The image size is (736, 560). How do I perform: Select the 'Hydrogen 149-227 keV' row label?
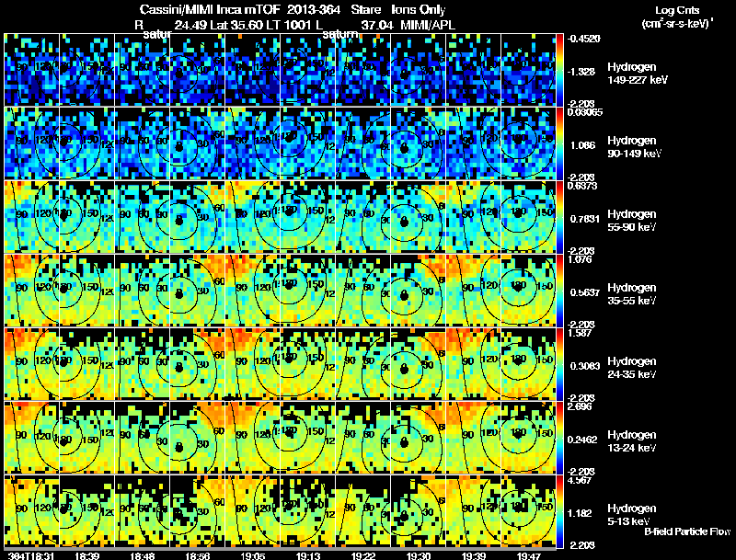tap(637, 74)
